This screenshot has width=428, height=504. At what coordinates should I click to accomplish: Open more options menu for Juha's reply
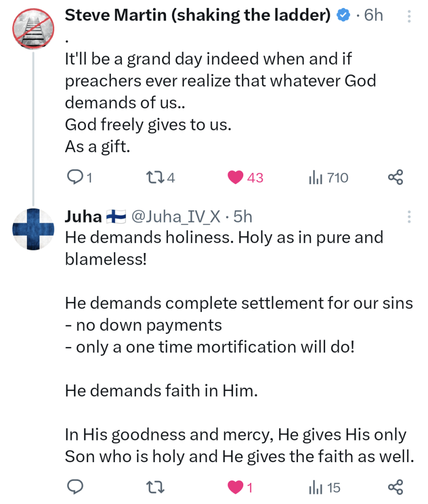[409, 217]
